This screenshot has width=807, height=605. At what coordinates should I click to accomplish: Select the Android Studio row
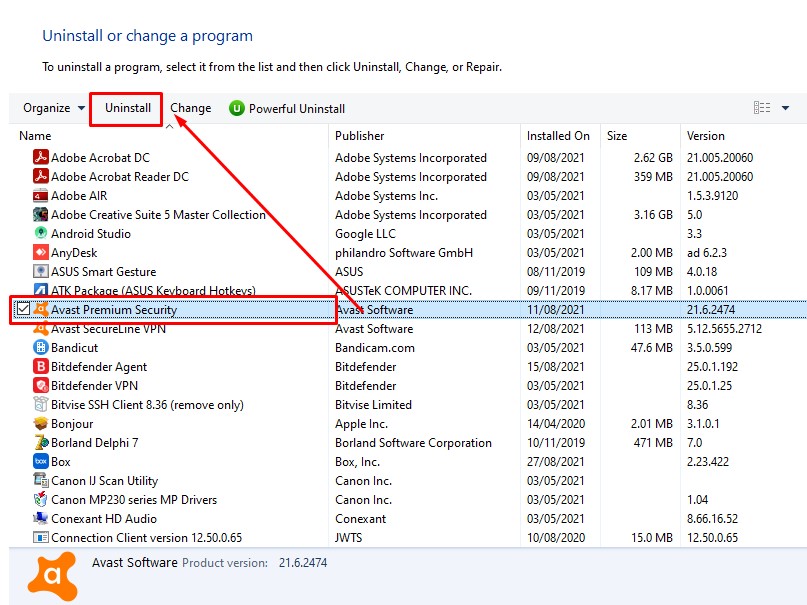tap(408, 234)
